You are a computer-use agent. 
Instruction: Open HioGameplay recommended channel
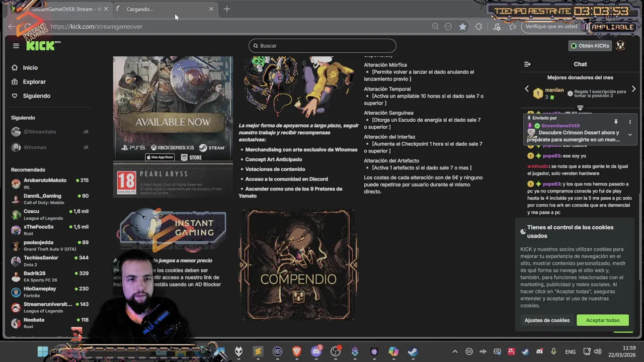pos(50,292)
